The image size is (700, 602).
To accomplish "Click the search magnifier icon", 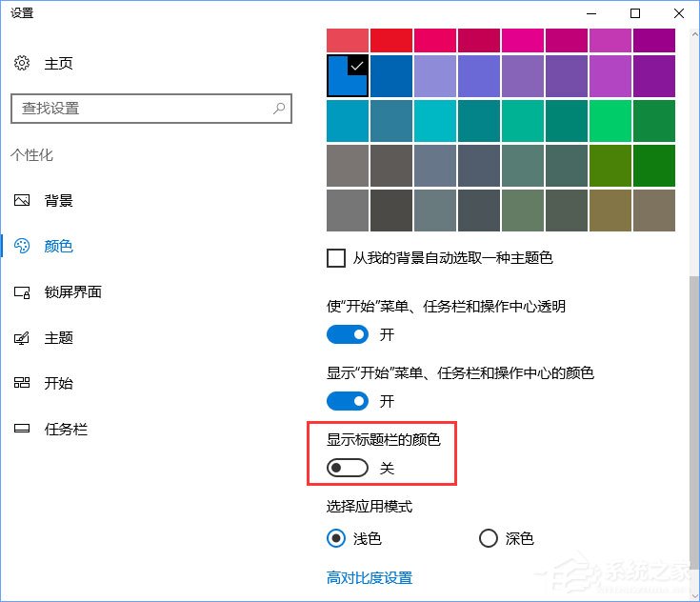I will coord(279,109).
